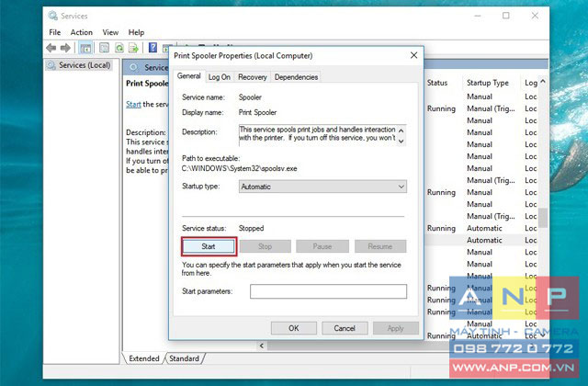Switch to the Log On tab
This screenshot has width=588, height=386.
pyautogui.click(x=220, y=77)
